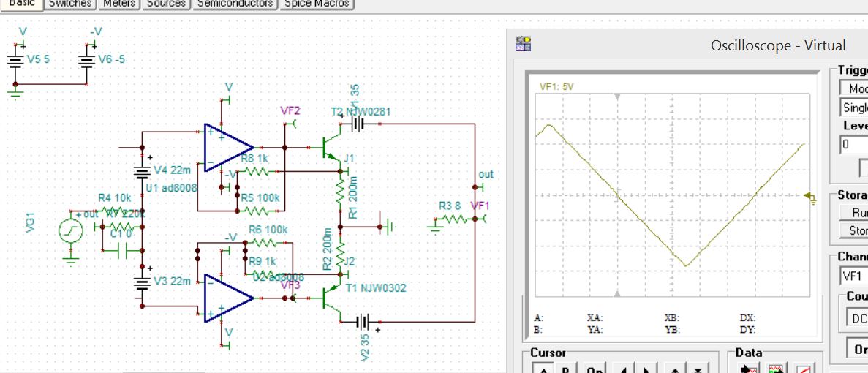Click the VF1 output pin label
The image size is (868, 373).
pyautogui.click(x=480, y=206)
